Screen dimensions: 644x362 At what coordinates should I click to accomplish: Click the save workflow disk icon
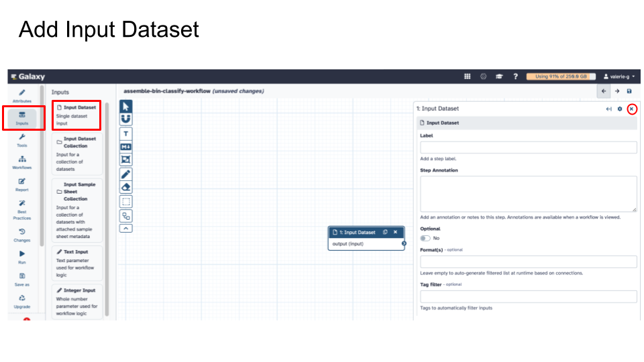[x=629, y=91]
